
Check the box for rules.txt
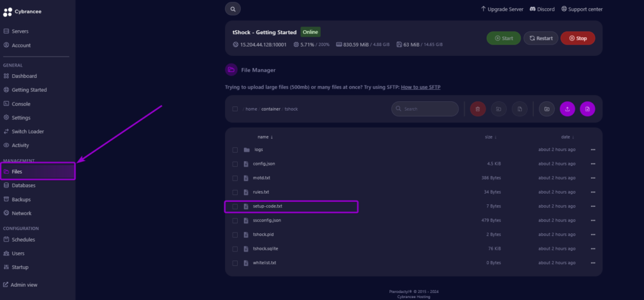coord(235,192)
